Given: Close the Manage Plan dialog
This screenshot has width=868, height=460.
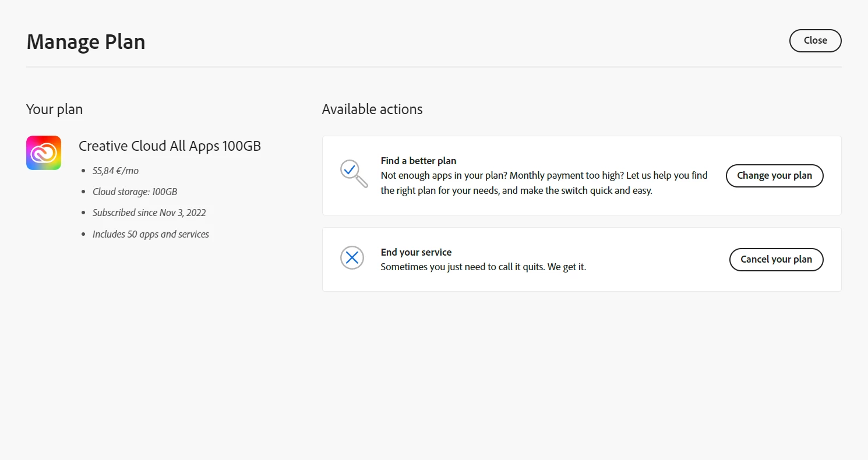Looking at the screenshot, I should click(x=815, y=41).
